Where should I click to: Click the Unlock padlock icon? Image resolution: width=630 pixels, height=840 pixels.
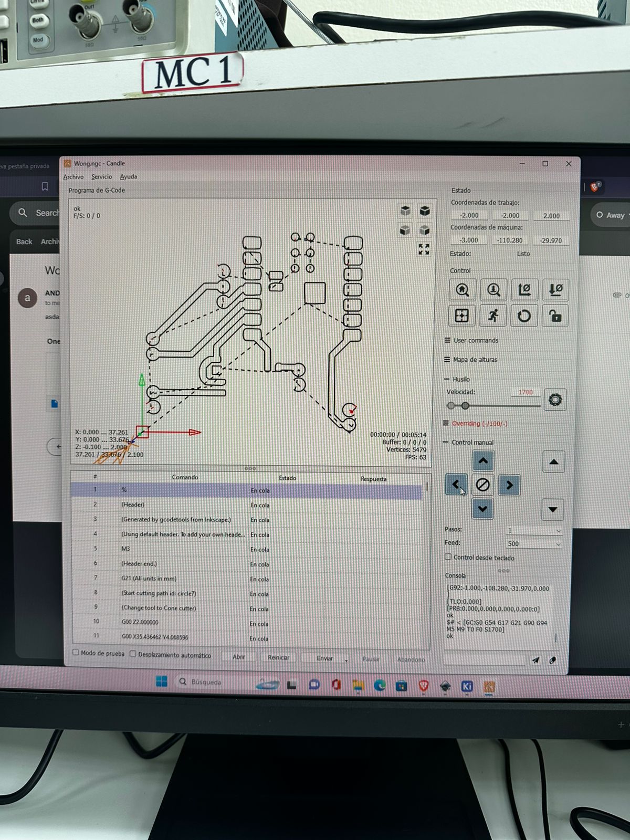click(555, 316)
